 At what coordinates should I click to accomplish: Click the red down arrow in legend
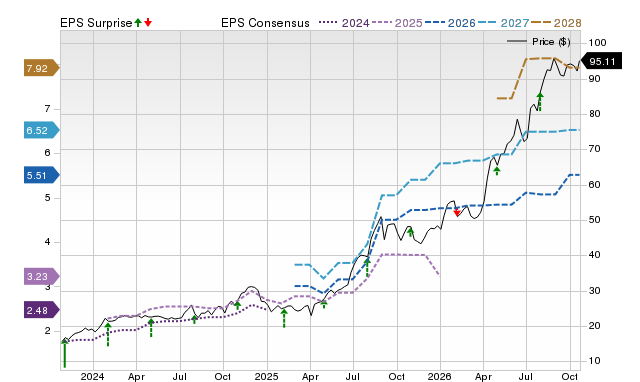click(x=148, y=22)
